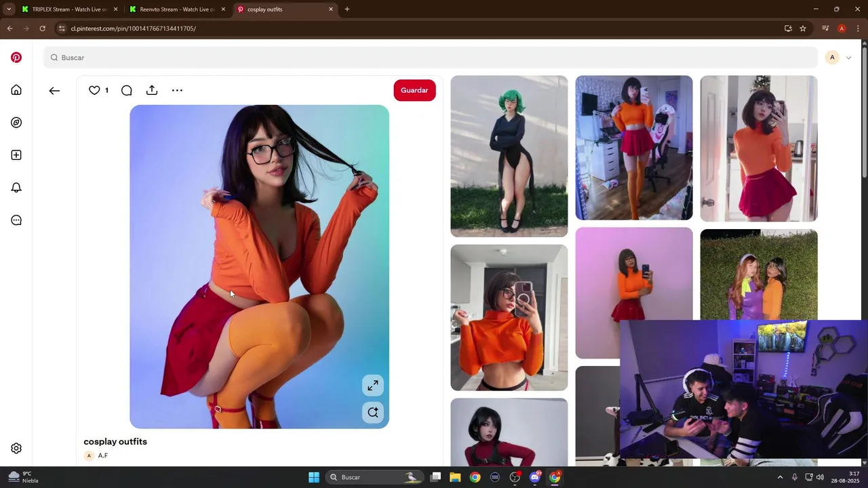The height and width of the screenshot is (488, 868).
Task: Open File Explorer from the taskbar
Action: 455,477
